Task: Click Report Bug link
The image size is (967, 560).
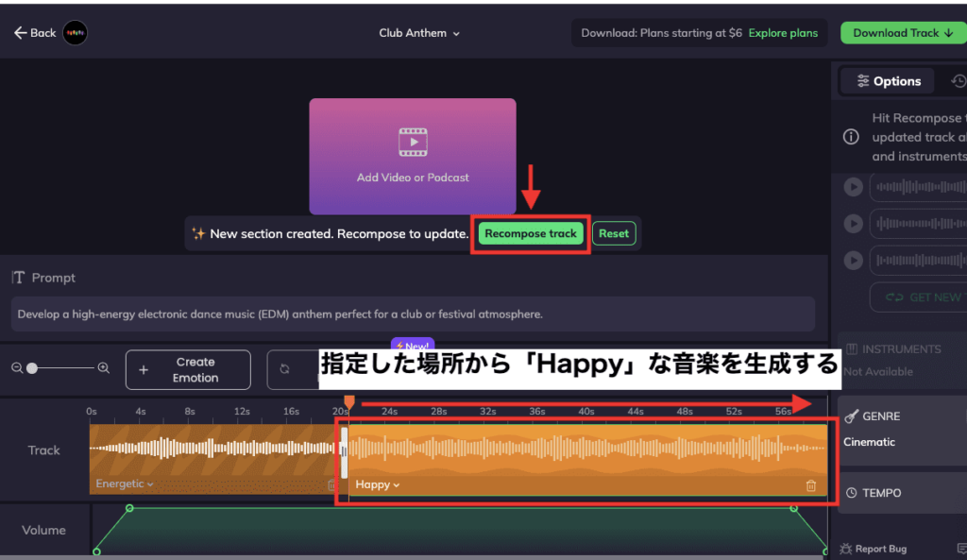Action: click(881, 549)
